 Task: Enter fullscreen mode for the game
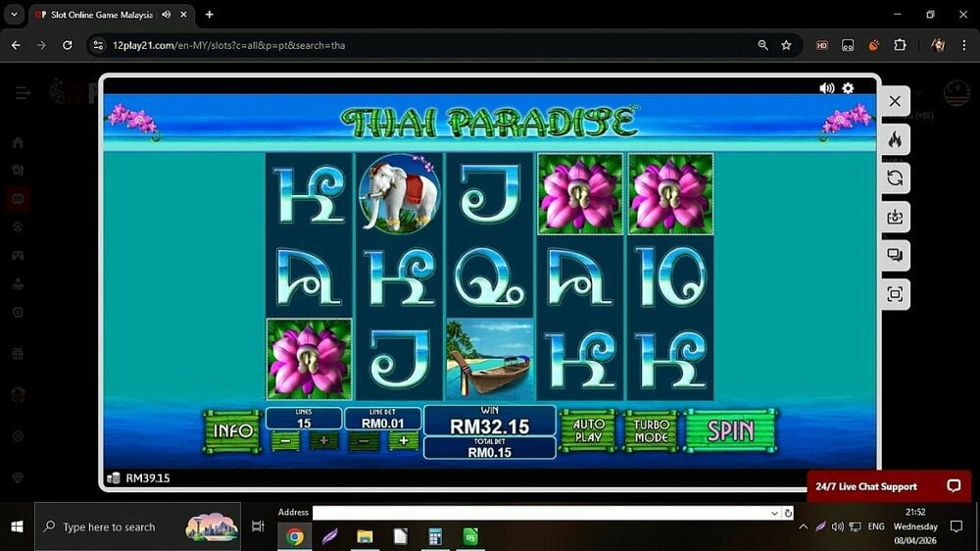tap(894, 294)
